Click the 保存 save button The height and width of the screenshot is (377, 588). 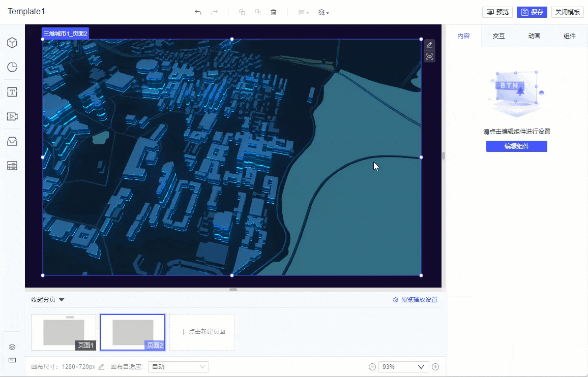532,12
